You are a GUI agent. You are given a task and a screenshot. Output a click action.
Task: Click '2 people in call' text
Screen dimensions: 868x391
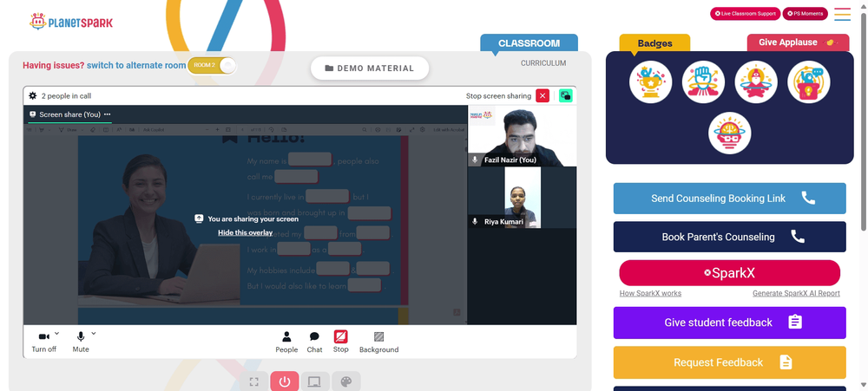click(67, 95)
